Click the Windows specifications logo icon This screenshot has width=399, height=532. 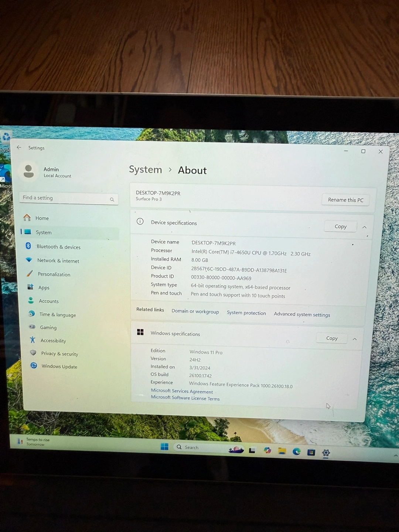140,332
